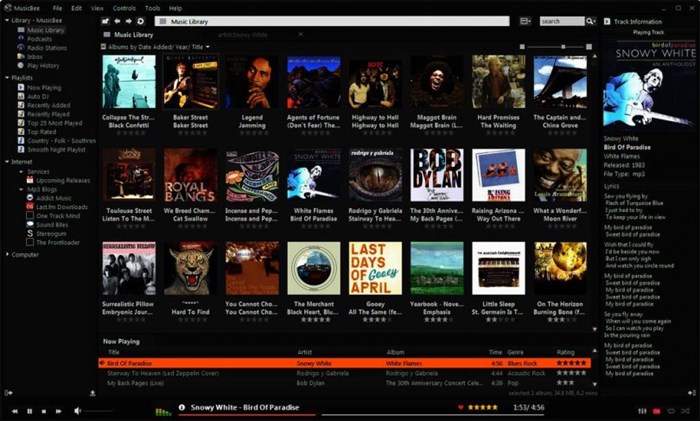
Task: Collapse the Services subsection
Action: [21, 171]
